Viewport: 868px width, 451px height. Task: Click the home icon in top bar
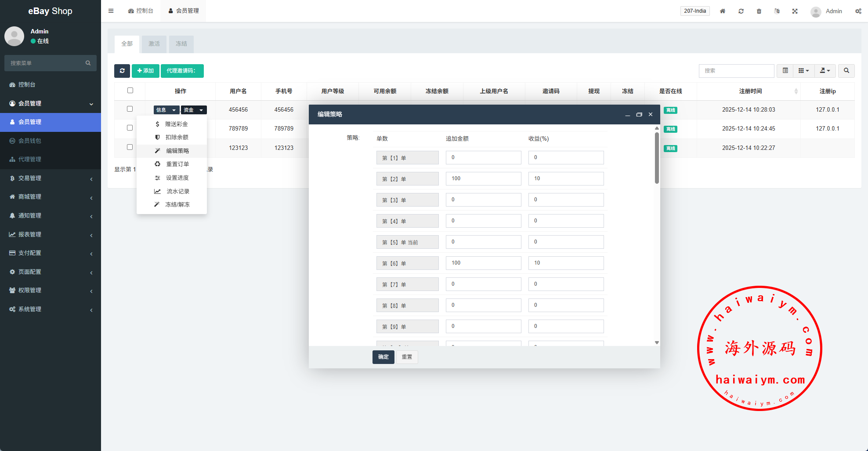coord(722,11)
